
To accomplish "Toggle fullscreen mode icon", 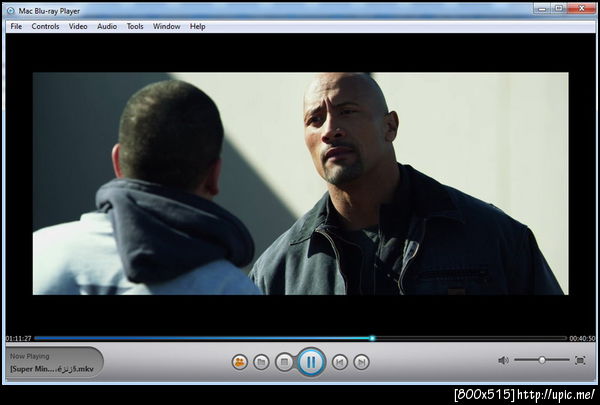I will 580,360.
